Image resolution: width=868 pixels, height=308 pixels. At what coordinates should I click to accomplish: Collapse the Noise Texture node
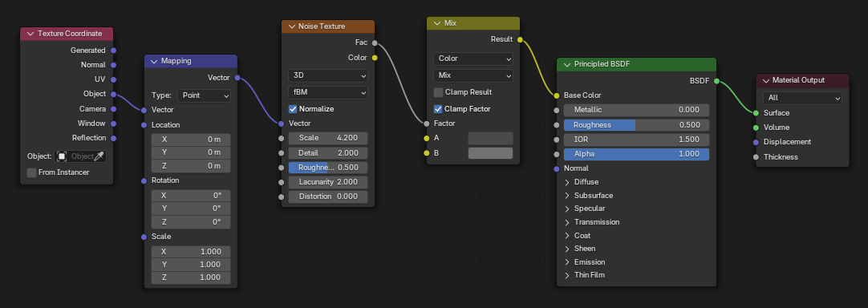pyautogui.click(x=291, y=26)
